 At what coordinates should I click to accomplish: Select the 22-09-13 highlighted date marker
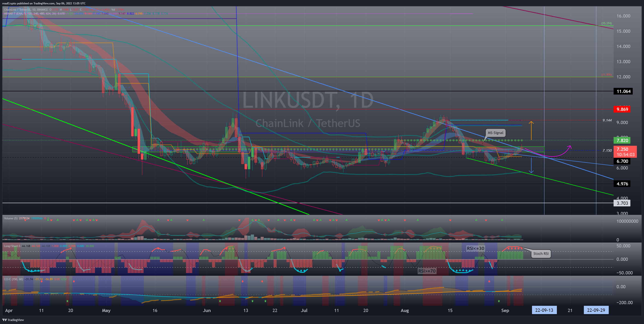coord(544,310)
